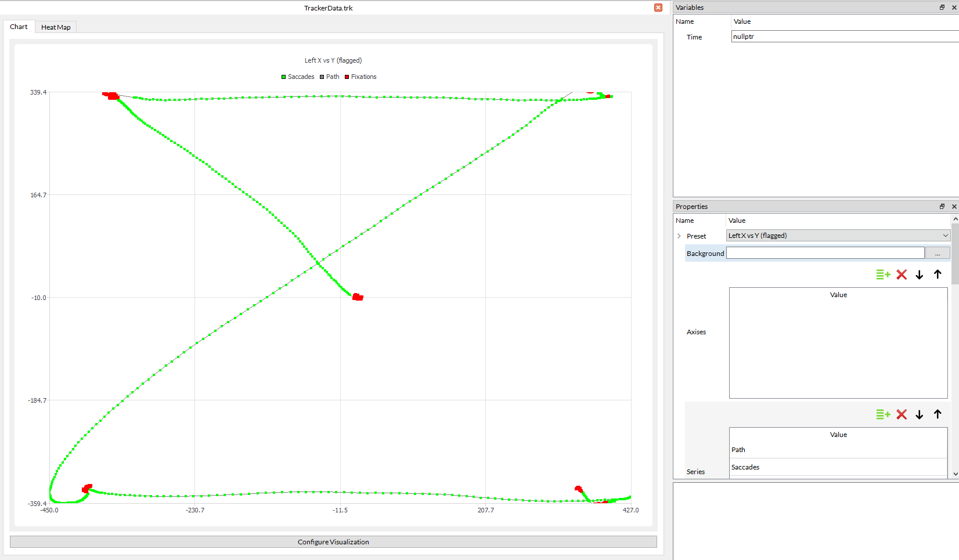Move the selected series up

click(938, 414)
